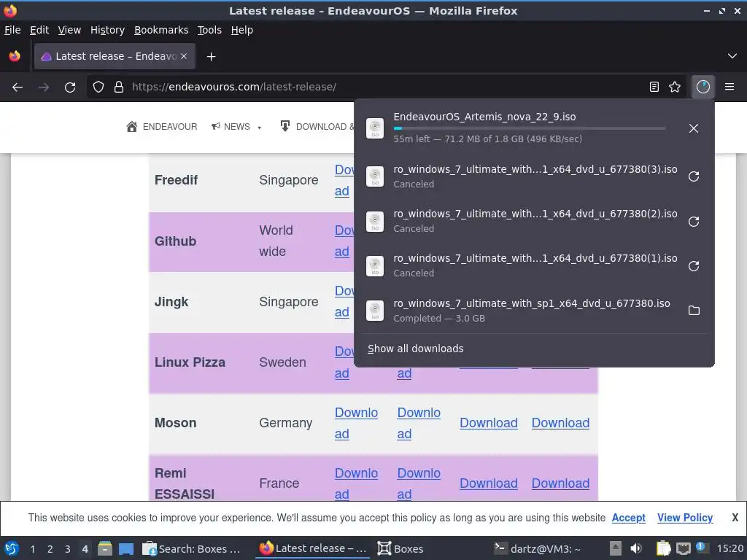The width and height of the screenshot is (747, 560).
Task: Select the Latest release browser tab
Action: point(115,56)
